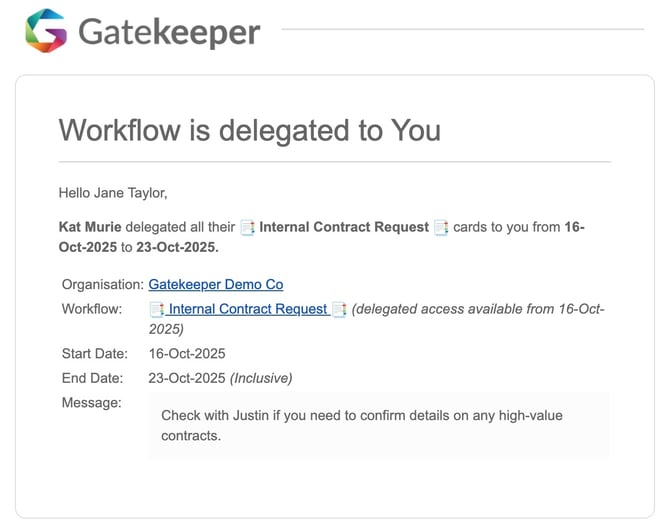
Task: Click the card icon before the workflow link
Action: [x=157, y=309]
